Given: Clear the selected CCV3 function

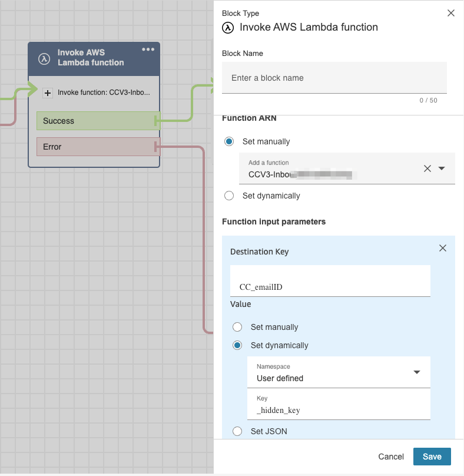Looking at the screenshot, I should pyautogui.click(x=427, y=168).
